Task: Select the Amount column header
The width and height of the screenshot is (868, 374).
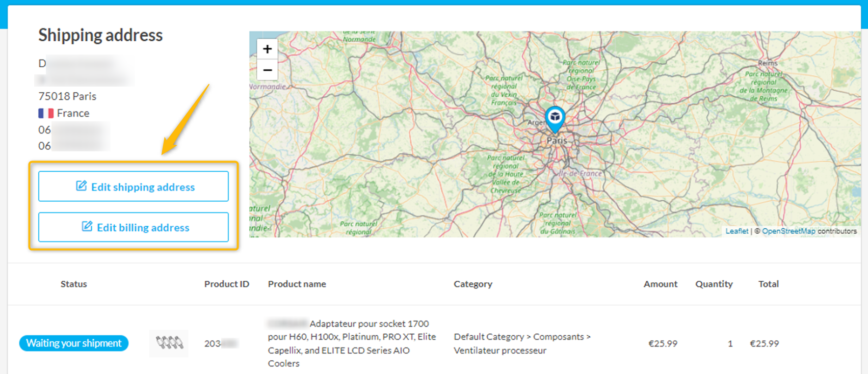Action: click(660, 284)
